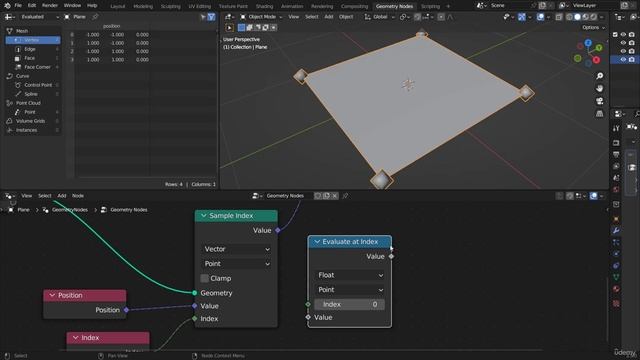Enable the Clamp checkbox in Sample Index
640x360 pixels.
coord(204,278)
